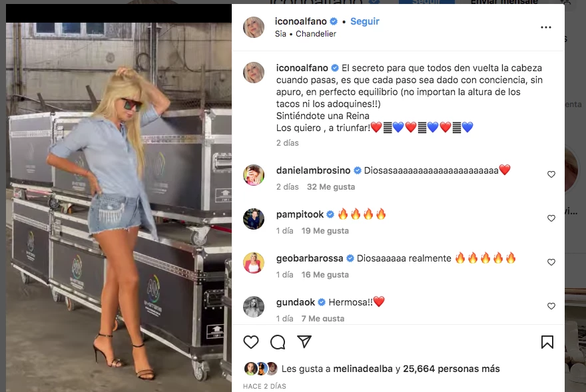Like gundaok's Hermosa comment

(551, 306)
